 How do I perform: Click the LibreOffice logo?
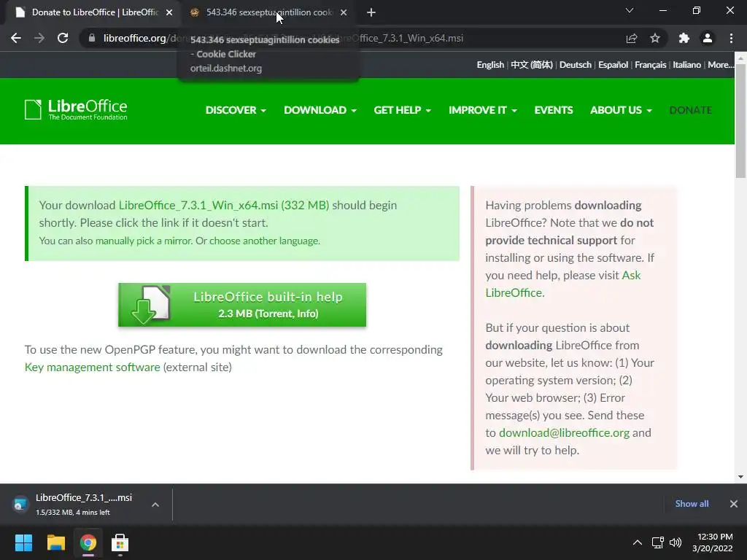[76, 109]
